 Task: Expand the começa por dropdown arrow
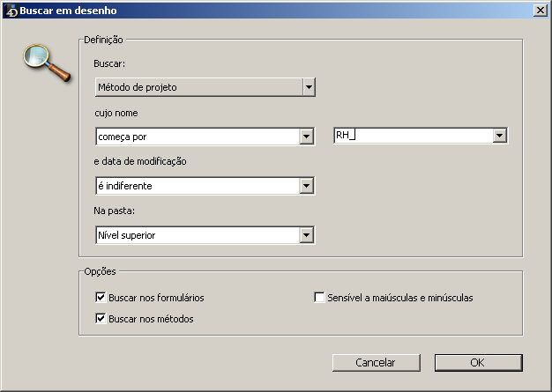click(x=307, y=137)
